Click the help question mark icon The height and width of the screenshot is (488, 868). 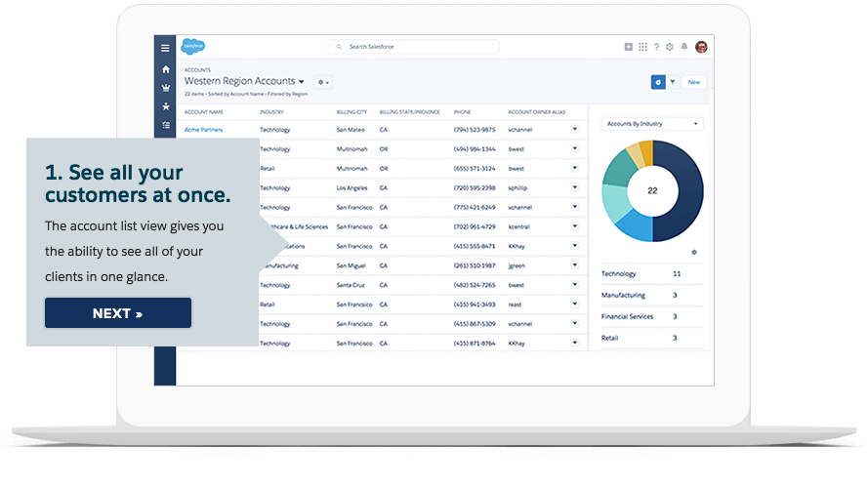[656, 47]
